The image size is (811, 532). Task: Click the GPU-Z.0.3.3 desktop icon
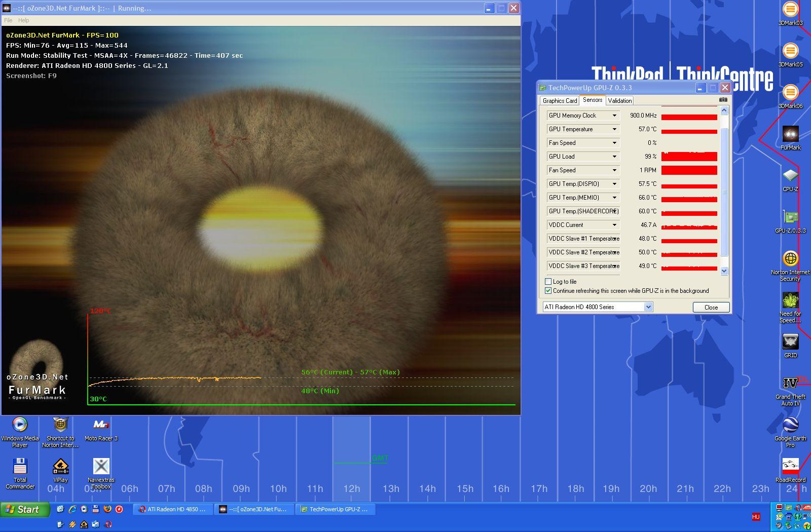790,221
